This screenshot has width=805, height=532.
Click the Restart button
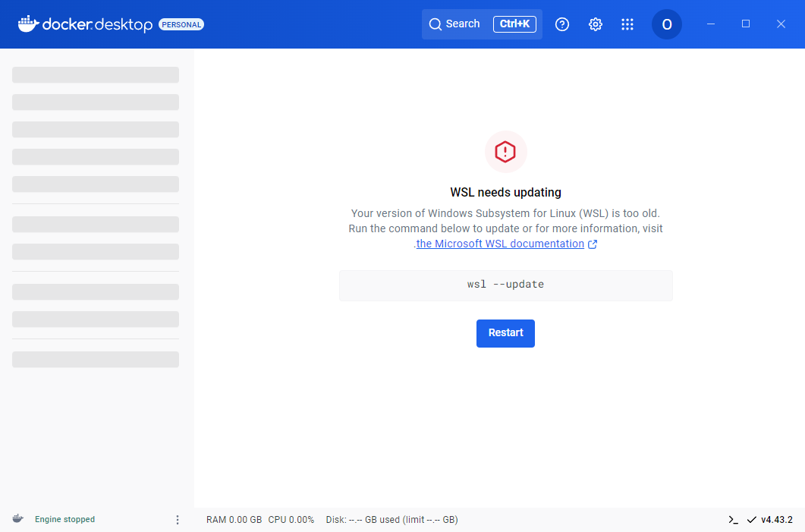[x=506, y=333]
